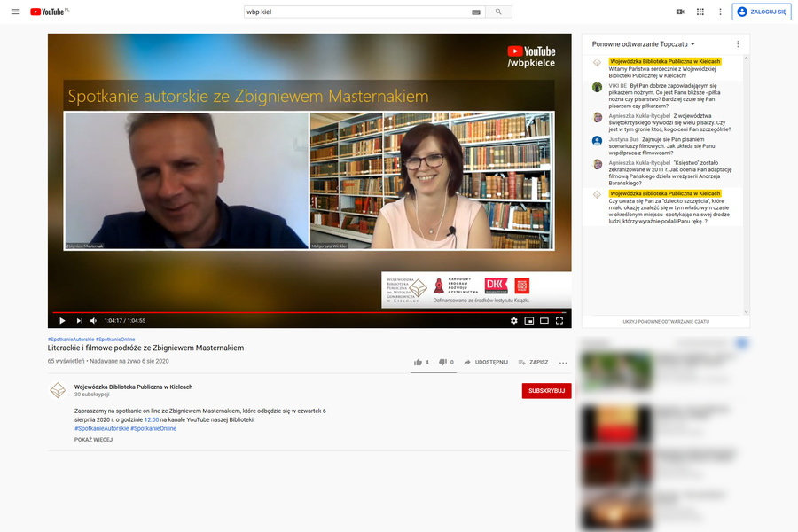Click UDOSTĘPNIJ to share the video
798x532 pixels.
[486, 362]
